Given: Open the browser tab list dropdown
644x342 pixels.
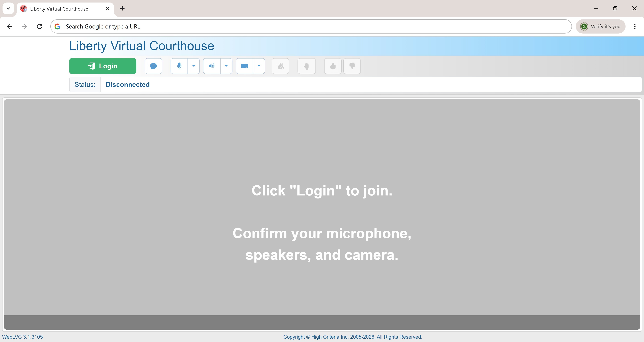Looking at the screenshot, I should (x=8, y=8).
